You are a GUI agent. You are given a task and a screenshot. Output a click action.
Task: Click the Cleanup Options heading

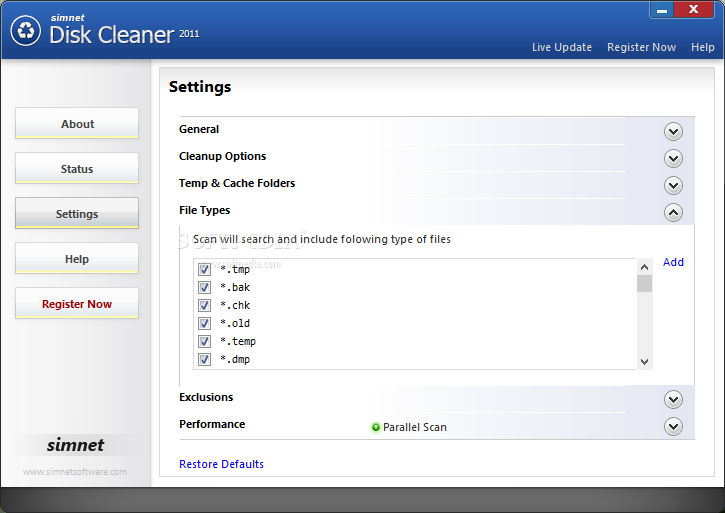[x=222, y=156]
